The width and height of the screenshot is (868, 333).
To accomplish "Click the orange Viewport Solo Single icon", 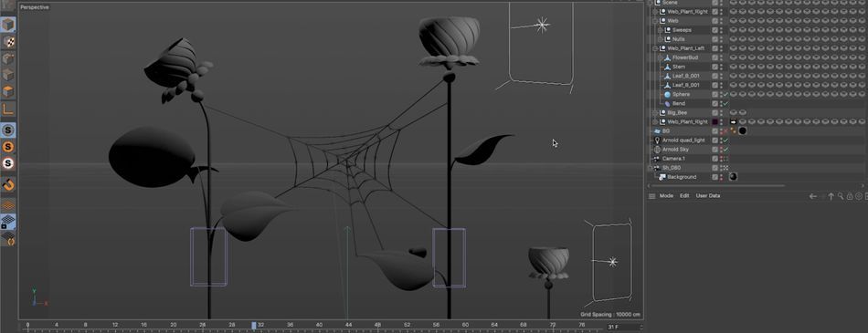I will (x=7, y=147).
